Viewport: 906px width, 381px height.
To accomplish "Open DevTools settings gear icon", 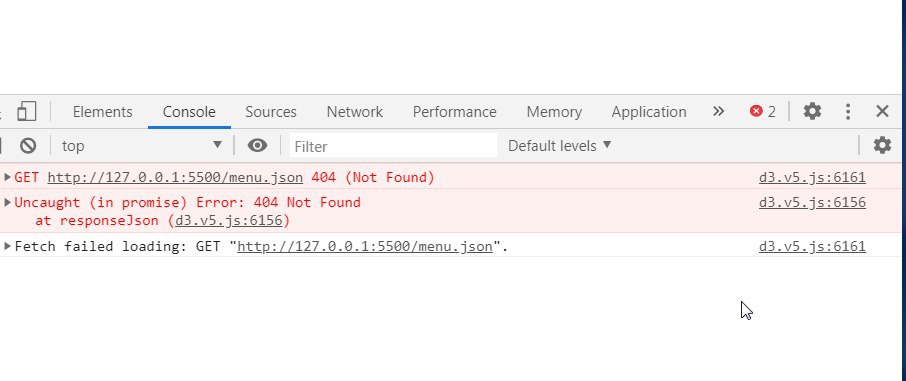I will 812,111.
